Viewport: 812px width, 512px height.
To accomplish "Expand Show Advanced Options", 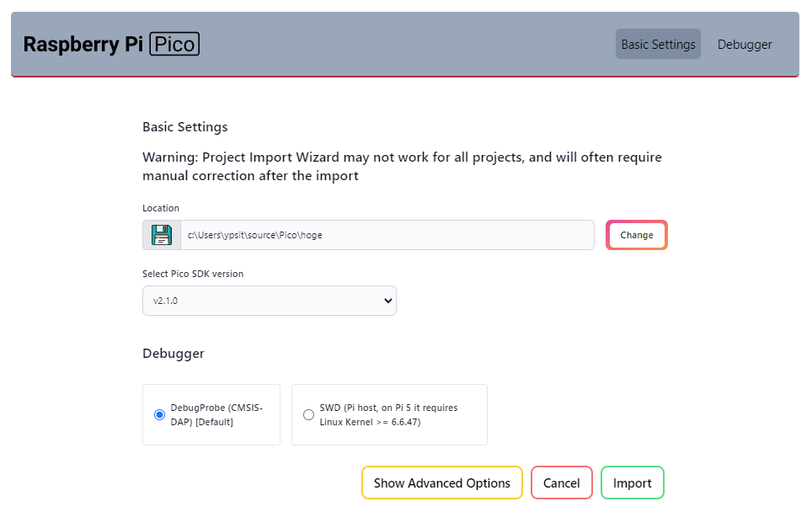I will click(x=442, y=483).
